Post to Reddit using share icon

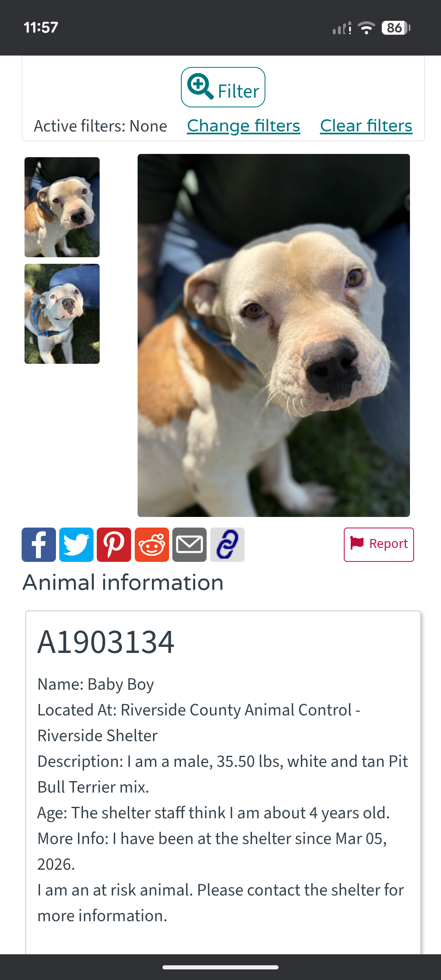coord(152,545)
